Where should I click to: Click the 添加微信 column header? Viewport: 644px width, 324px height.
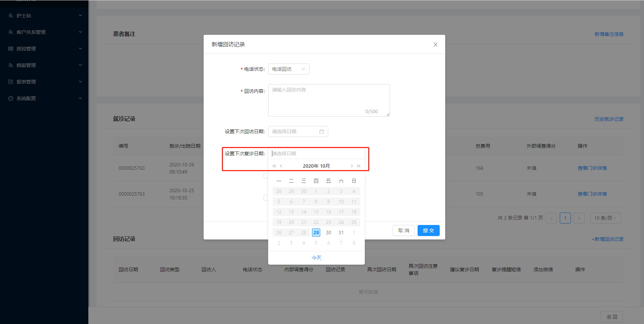click(x=543, y=269)
